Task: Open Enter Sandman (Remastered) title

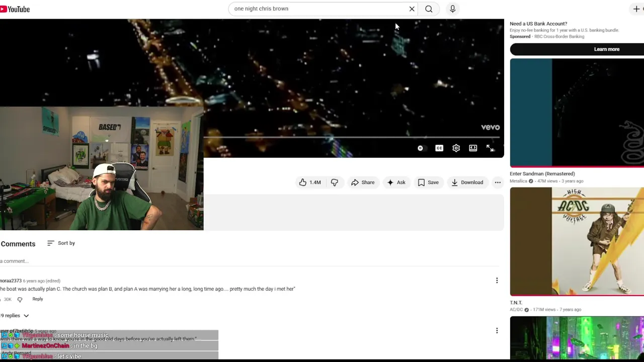Action: click(542, 174)
